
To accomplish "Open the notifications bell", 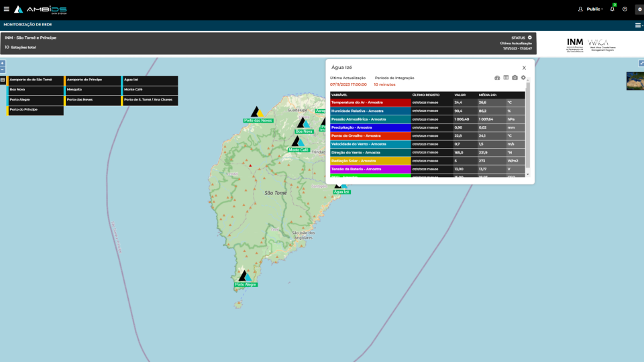I will [612, 9].
